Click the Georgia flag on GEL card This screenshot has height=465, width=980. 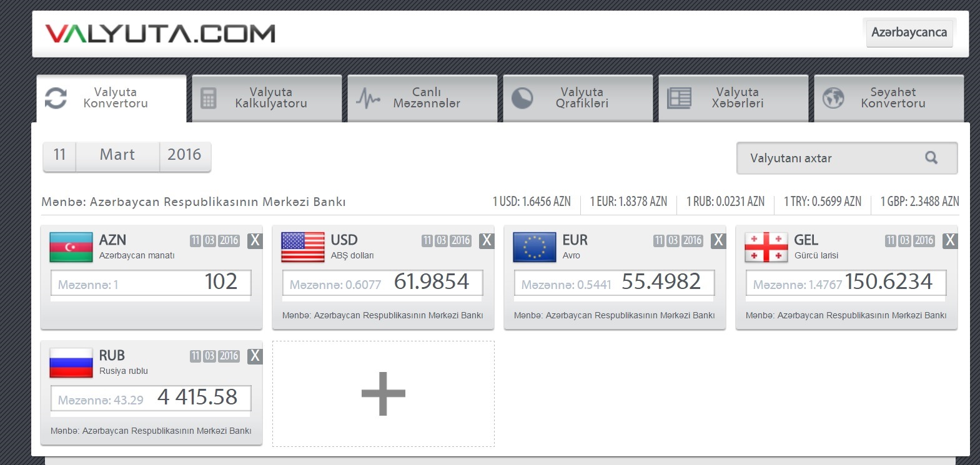point(766,247)
